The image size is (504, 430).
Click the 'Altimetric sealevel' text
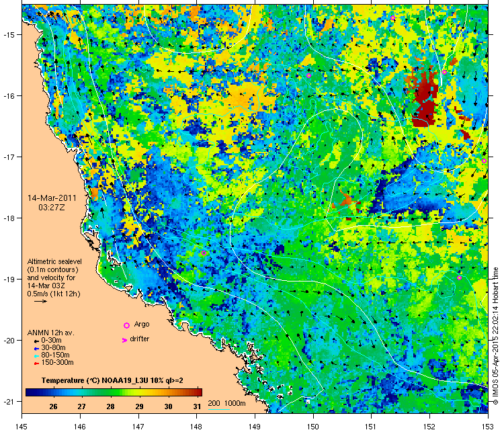(x=54, y=261)
